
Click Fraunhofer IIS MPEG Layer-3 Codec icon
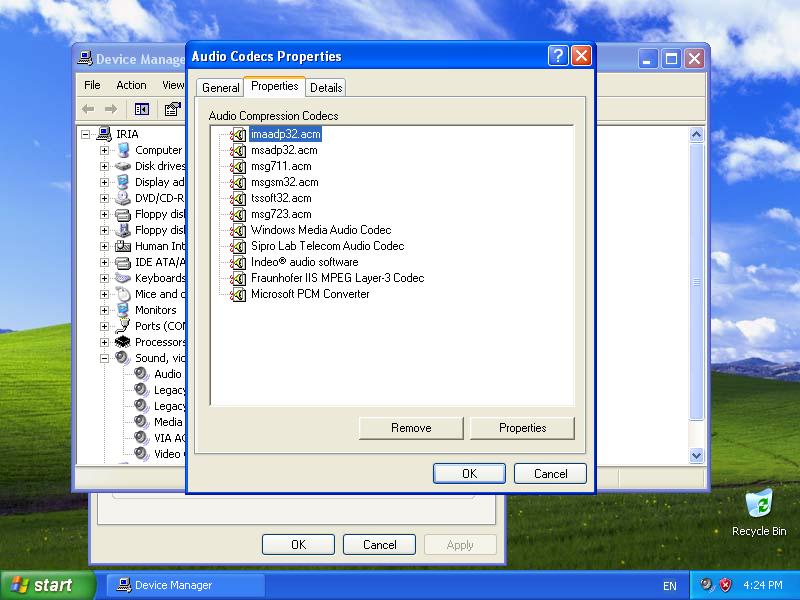point(238,278)
